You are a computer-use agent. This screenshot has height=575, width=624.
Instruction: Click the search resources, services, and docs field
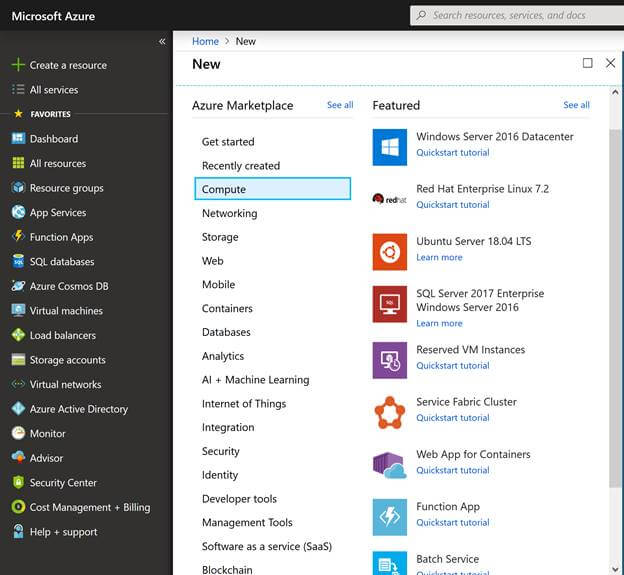point(517,16)
